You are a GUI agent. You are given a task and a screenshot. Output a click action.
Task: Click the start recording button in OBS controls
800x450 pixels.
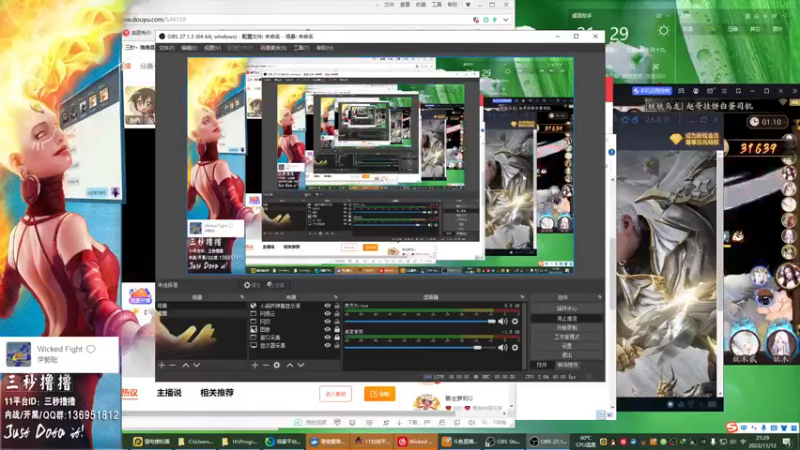coord(566,328)
